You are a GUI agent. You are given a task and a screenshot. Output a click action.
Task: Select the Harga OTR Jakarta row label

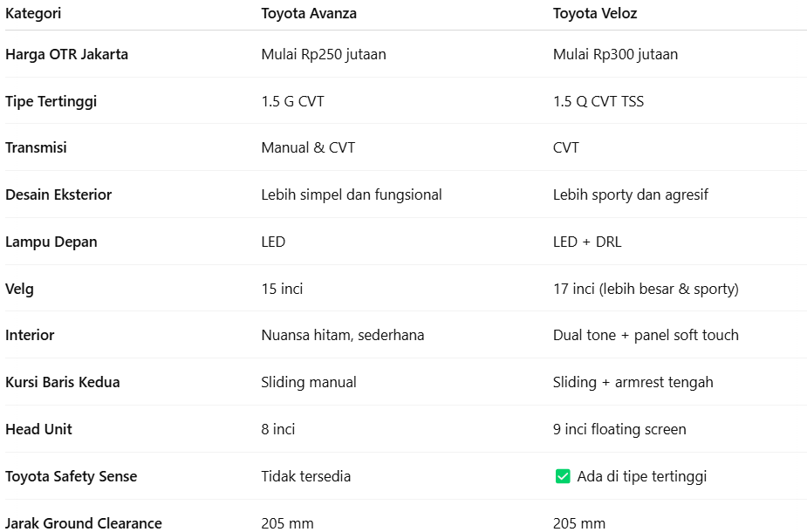click(66, 54)
